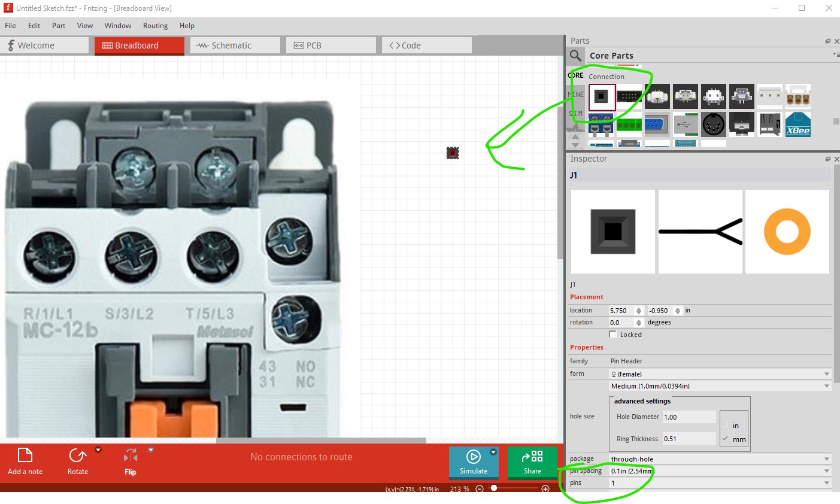
Task: Select the 'mm' unit option
Action: coord(726,439)
